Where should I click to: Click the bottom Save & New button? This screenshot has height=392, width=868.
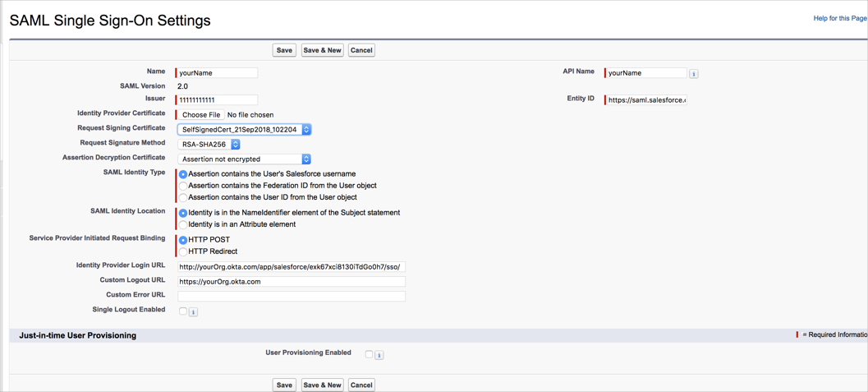[x=323, y=385]
